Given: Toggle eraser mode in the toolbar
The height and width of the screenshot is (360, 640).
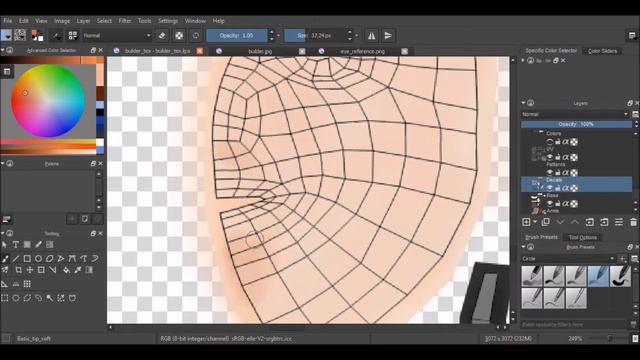Looking at the screenshot, I should click(x=162, y=36).
